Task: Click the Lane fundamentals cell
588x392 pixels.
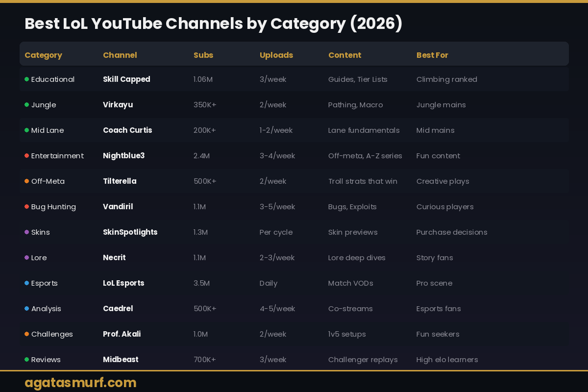Action: click(364, 130)
